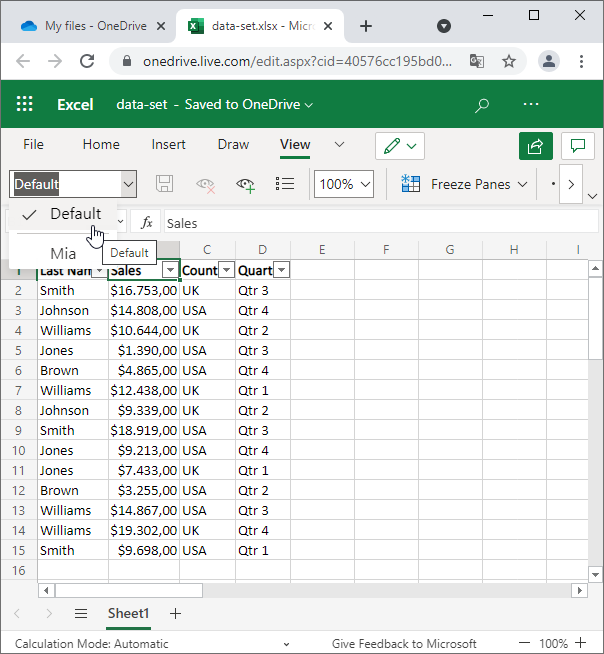Open the File menu tab
This screenshot has height=654, width=604.
(x=33, y=144)
